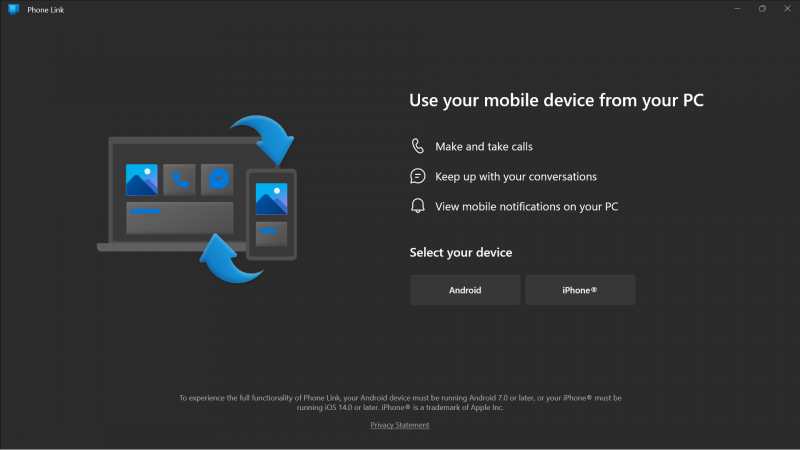Click 'View mobile notifications on your PC' text

point(527,207)
